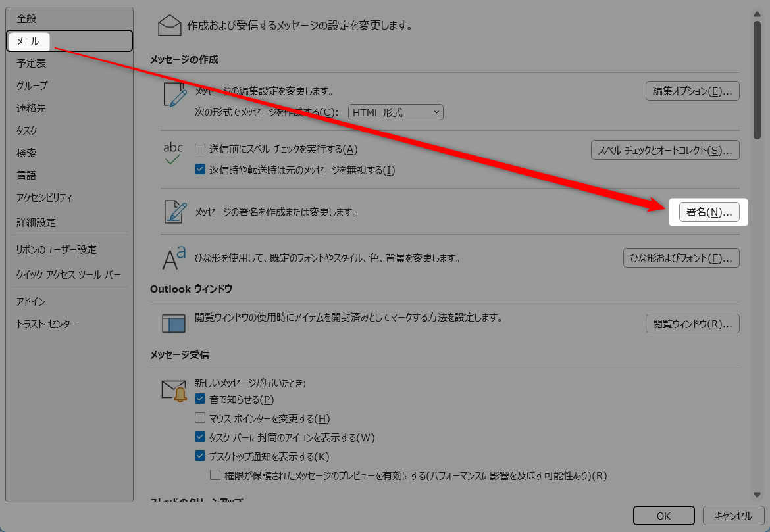Enable 送信前にスペル チェックを実行する checkbox

tap(201, 149)
